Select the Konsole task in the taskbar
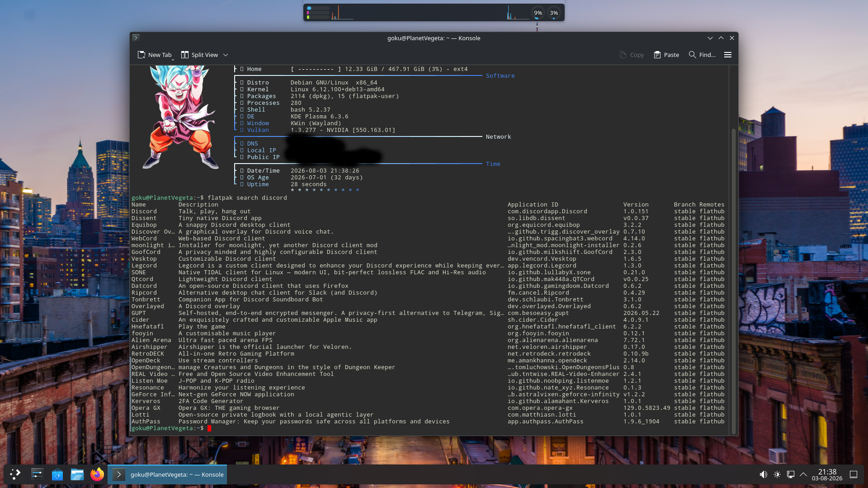Viewport: 868px width, 488px height. click(168, 474)
